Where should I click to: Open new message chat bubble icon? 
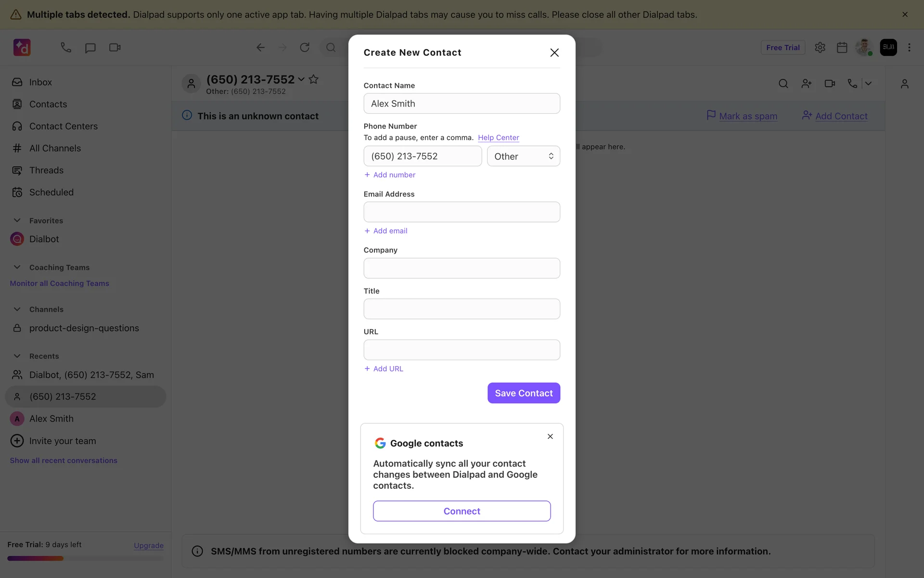point(90,48)
